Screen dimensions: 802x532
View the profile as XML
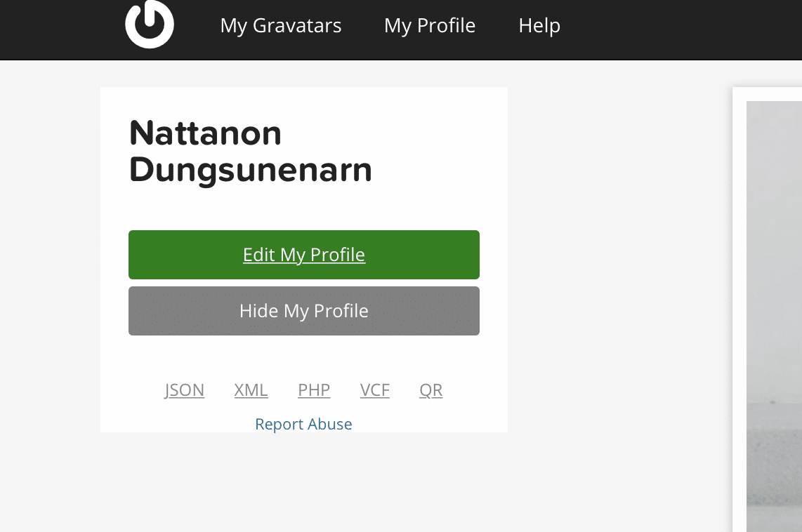pyautogui.click(x=251, y=390)
